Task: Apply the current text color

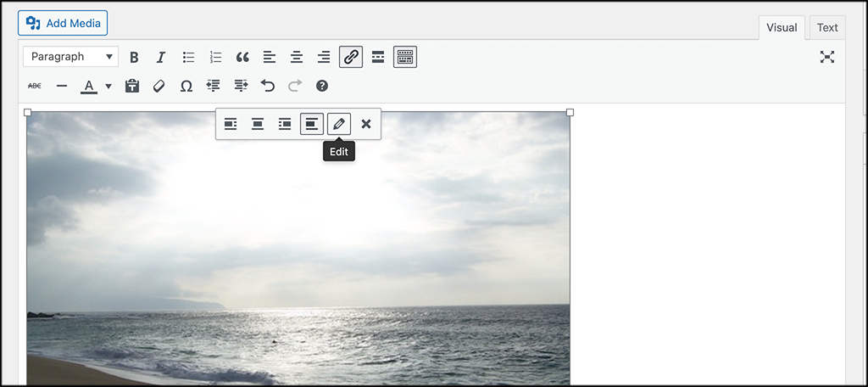Action: pos(89,86)
